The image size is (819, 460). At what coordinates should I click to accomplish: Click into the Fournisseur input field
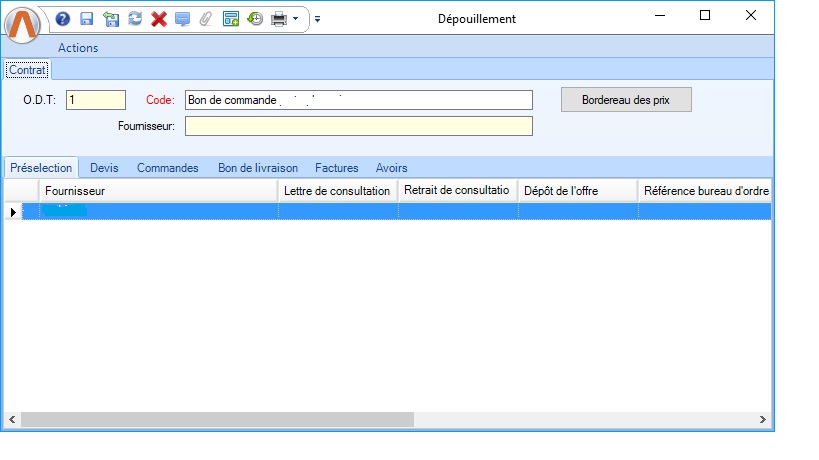358,126
